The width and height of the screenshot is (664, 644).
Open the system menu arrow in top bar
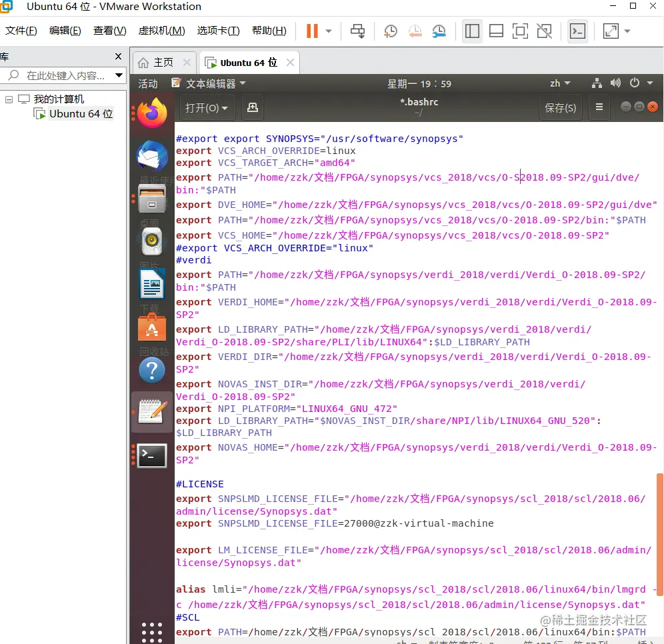tap(650, 83)
